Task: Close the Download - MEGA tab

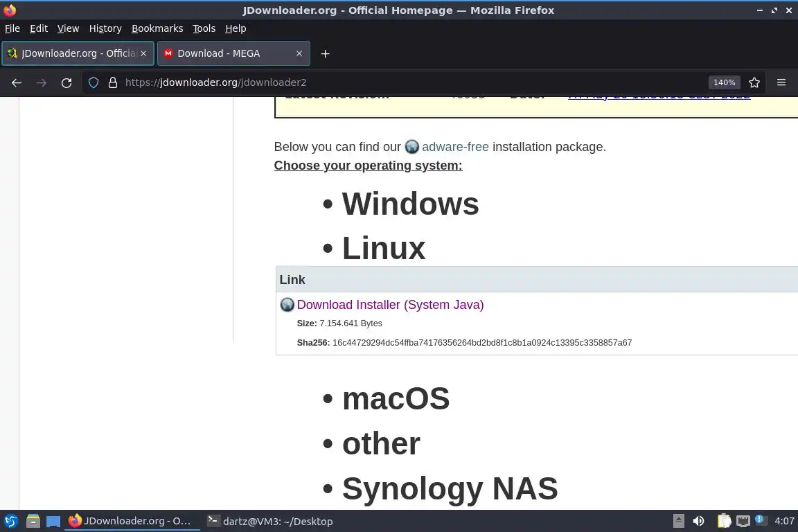Action: [299, 53]
